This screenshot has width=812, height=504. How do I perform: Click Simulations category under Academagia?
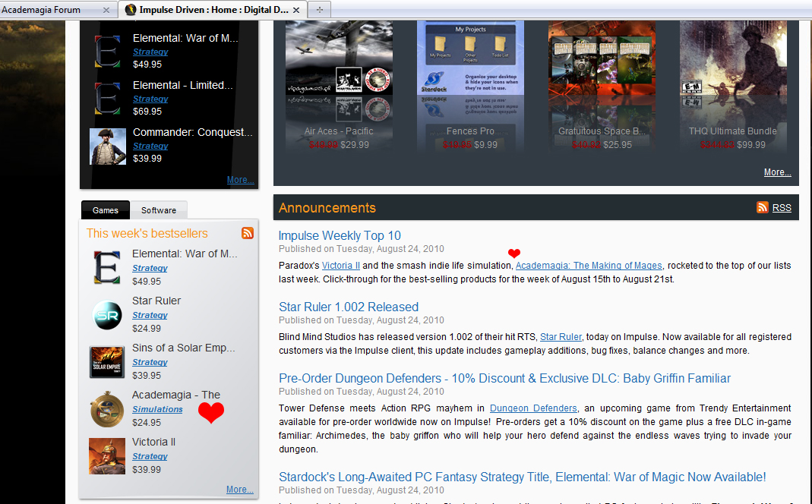(157, 409)
